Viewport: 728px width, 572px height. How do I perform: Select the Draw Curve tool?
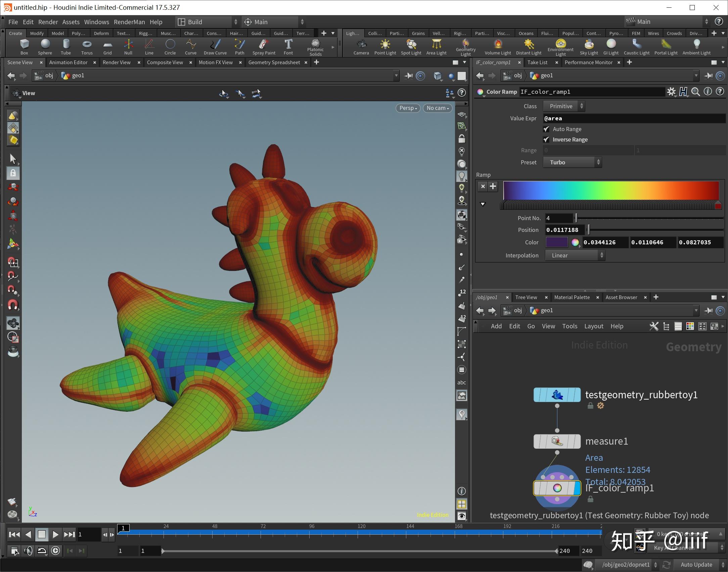(x=215, y=46)
